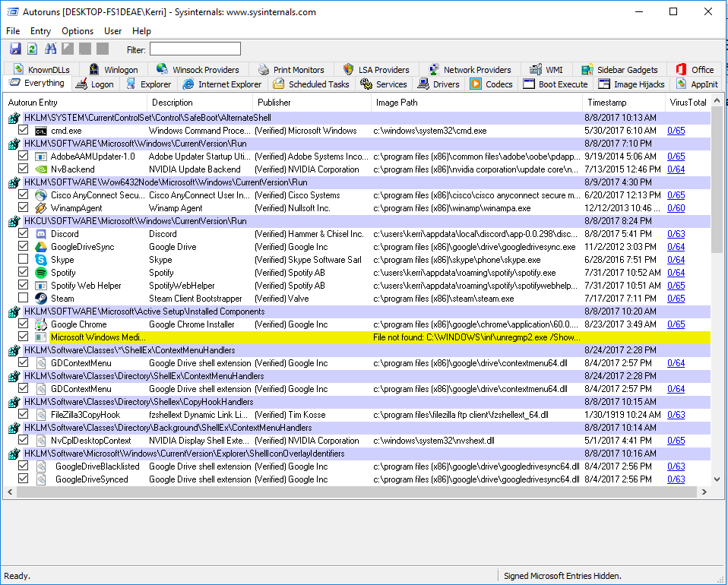Click in the Filter text box

tap(195, 49)
